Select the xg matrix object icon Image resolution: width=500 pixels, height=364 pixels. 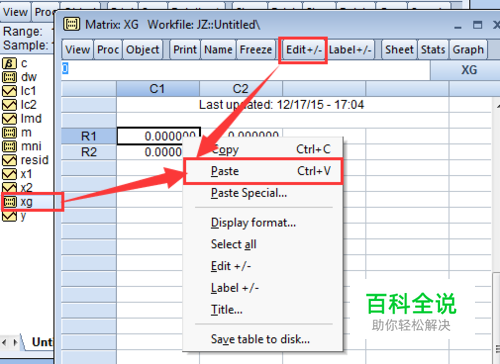9,202
